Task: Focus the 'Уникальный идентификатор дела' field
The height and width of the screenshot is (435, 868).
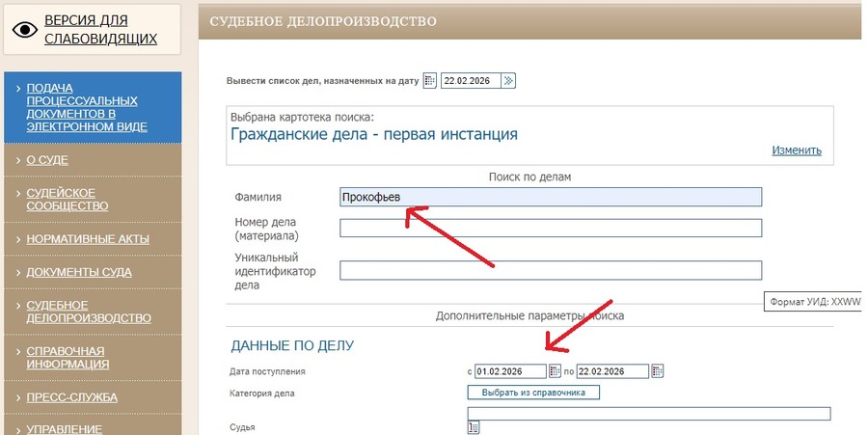Action: pyautogui.click(x=550, y=270)
